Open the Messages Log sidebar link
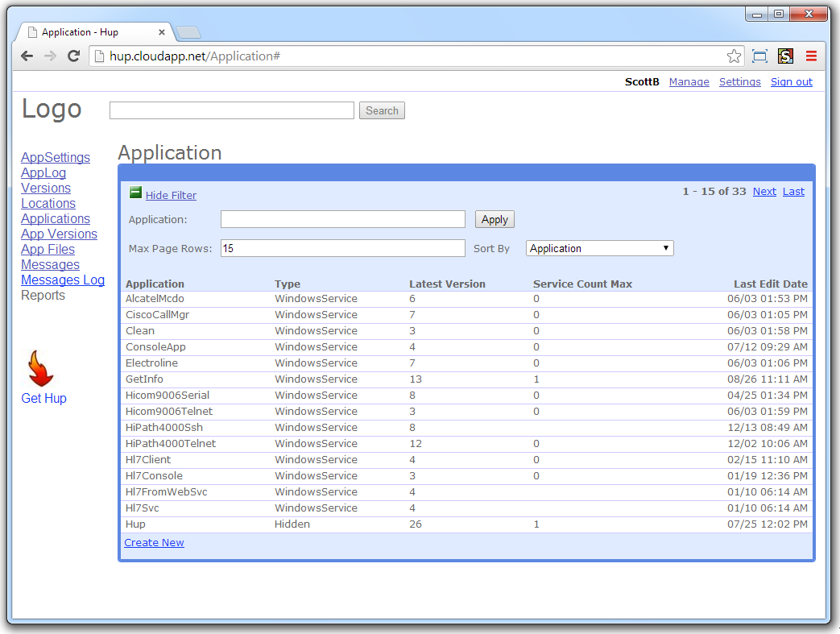The image size is (840, 634). coord(63,280)
